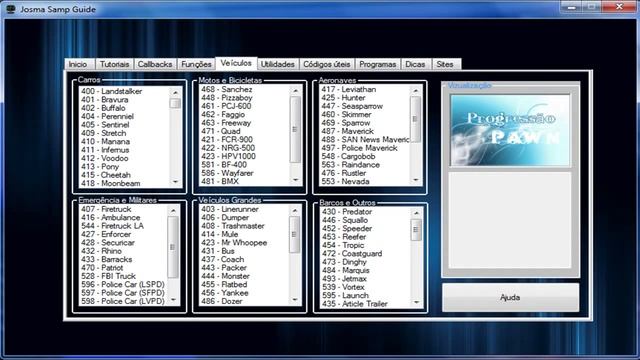Pick 409 - Stretch car entry
This screenshot has height=360, width=640.
click(104, 133)
